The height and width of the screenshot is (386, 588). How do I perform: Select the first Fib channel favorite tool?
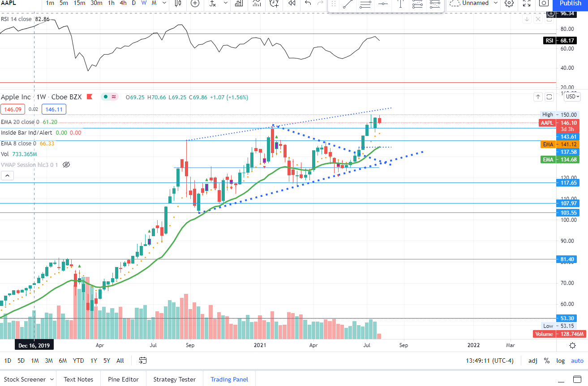point(417,4)
